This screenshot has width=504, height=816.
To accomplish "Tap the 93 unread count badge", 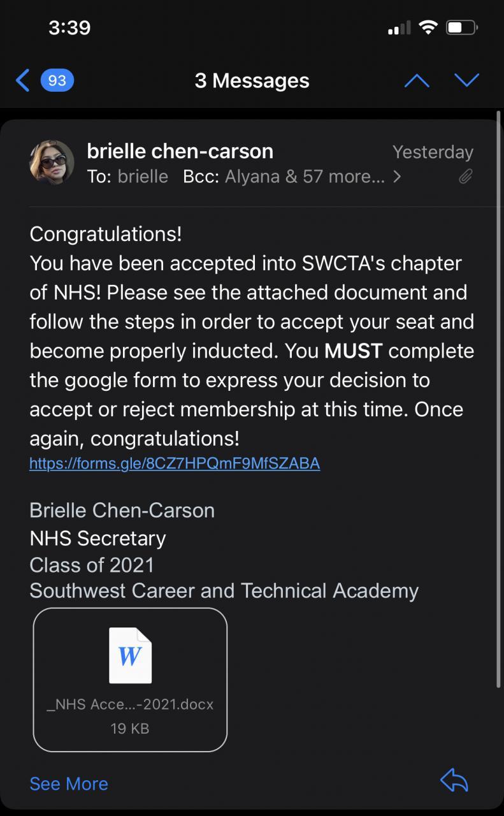I will pos(57,80).
